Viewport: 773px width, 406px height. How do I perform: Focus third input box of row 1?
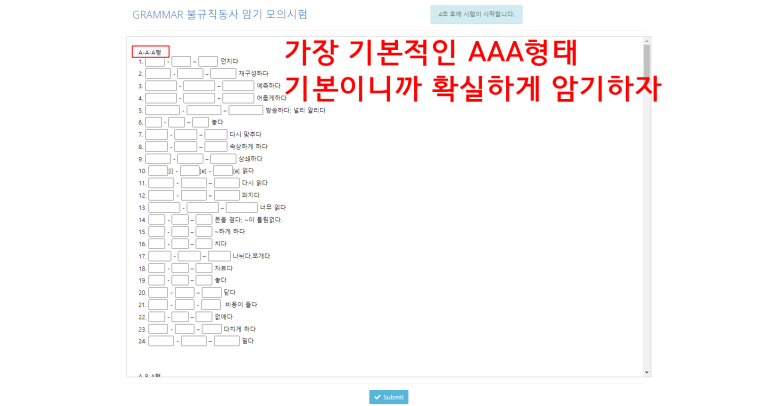coord(208,62)
